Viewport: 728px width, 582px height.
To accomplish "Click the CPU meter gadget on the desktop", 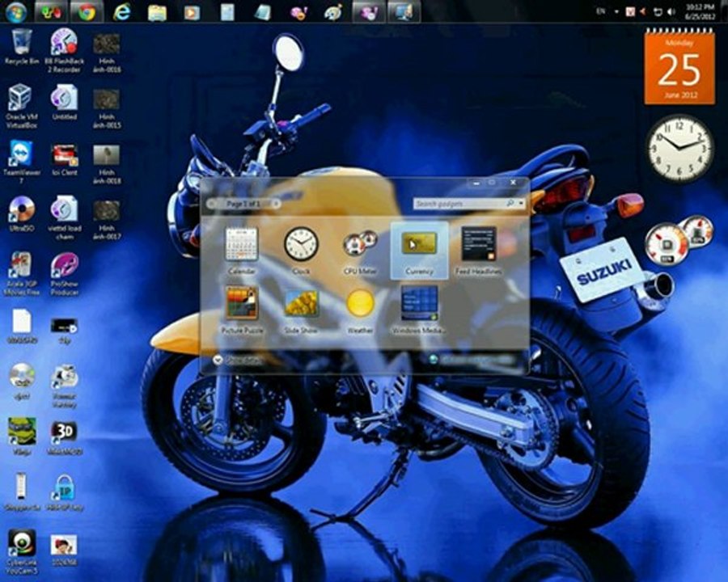I will pos(679,240).
